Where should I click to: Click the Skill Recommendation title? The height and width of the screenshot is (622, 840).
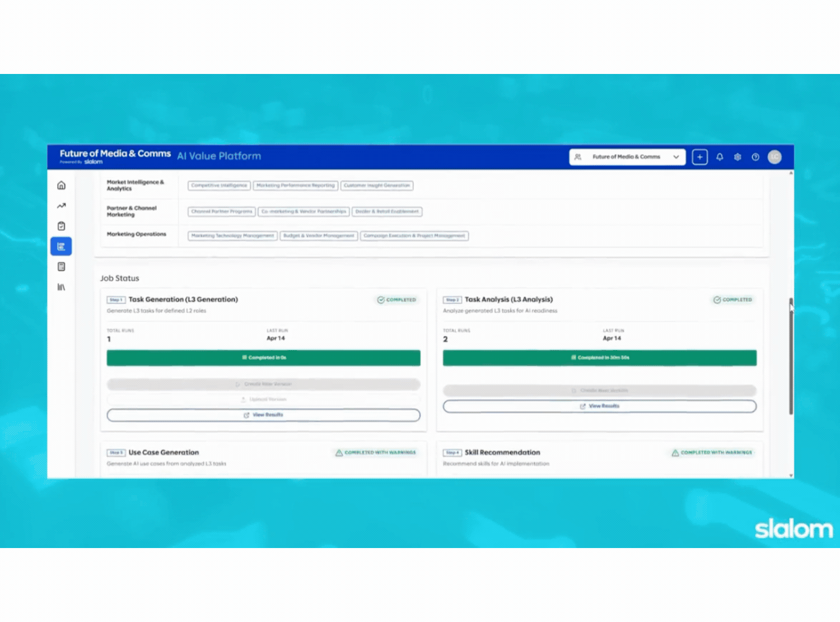pyautogui.click(x=502, y=453)
